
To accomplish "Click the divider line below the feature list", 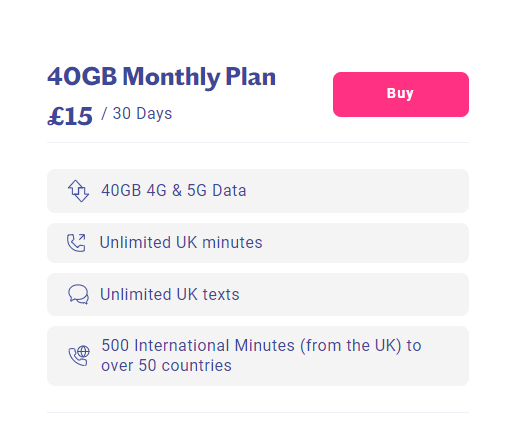I will (x=258, y=412).
